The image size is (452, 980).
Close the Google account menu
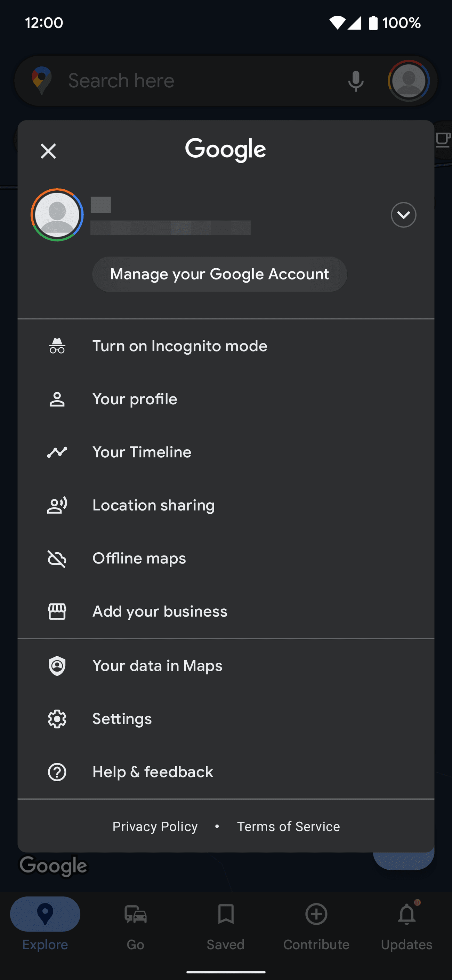(x=48, y=151)
